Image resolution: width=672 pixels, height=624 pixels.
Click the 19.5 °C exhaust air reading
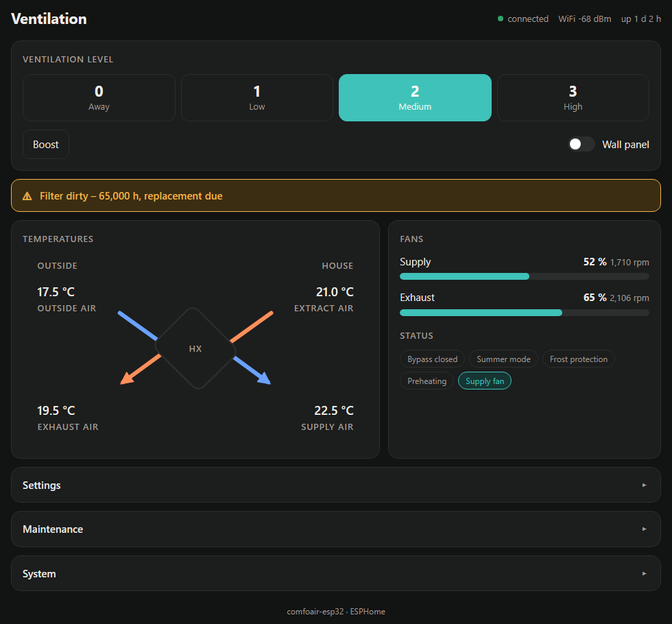pos(56,411)
